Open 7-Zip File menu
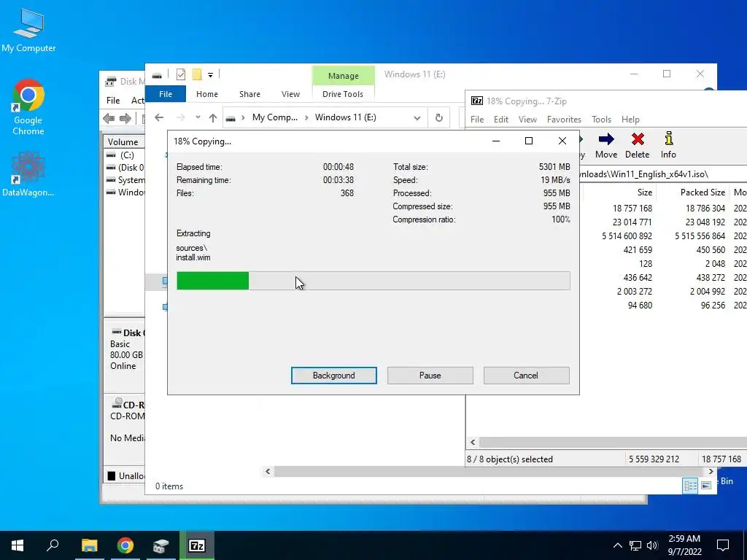 pyautogui.click(x=477, y=120)
